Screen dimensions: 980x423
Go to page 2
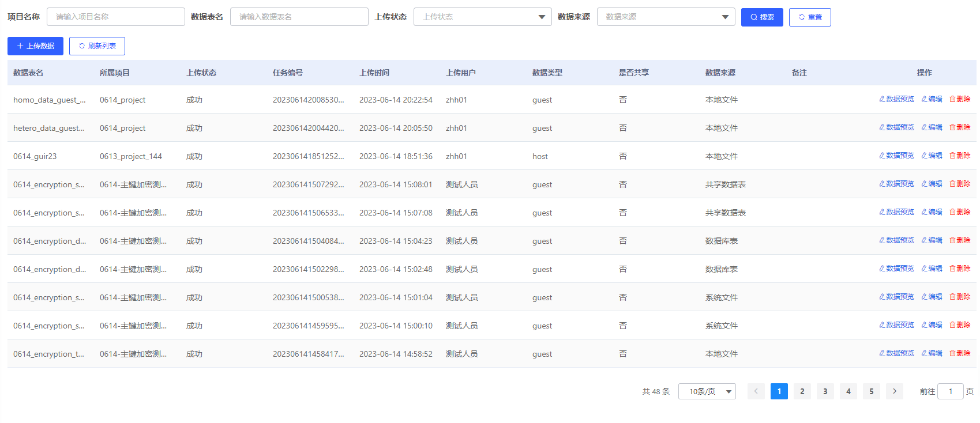[x=802, y=391]
